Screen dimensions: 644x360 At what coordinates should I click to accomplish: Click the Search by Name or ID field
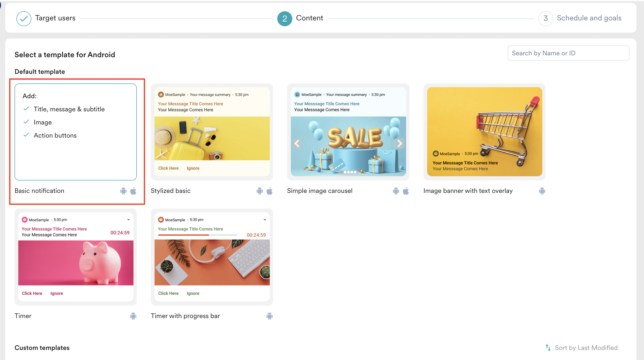pos(568,53)
